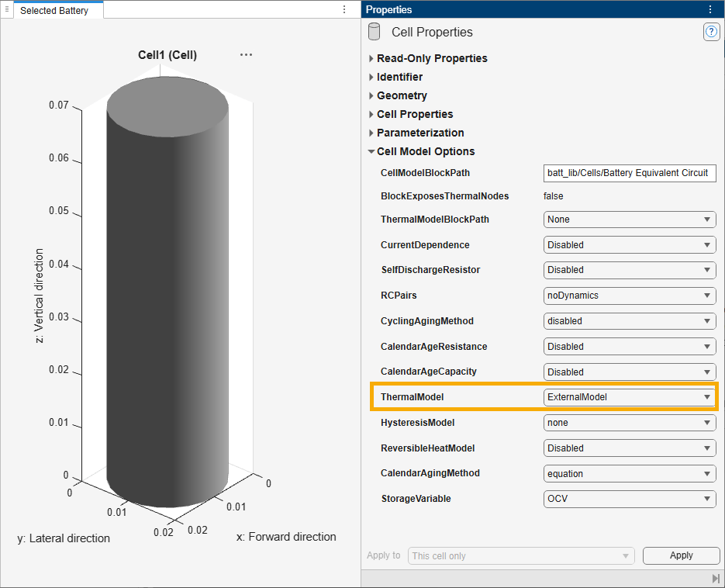Open the ThermalModel ExternalModel dropdown
The image size is (725, 588).
630,397
